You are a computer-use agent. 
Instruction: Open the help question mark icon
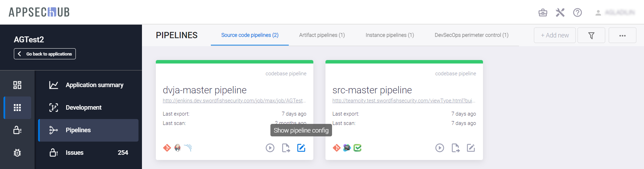pos(577,13)
